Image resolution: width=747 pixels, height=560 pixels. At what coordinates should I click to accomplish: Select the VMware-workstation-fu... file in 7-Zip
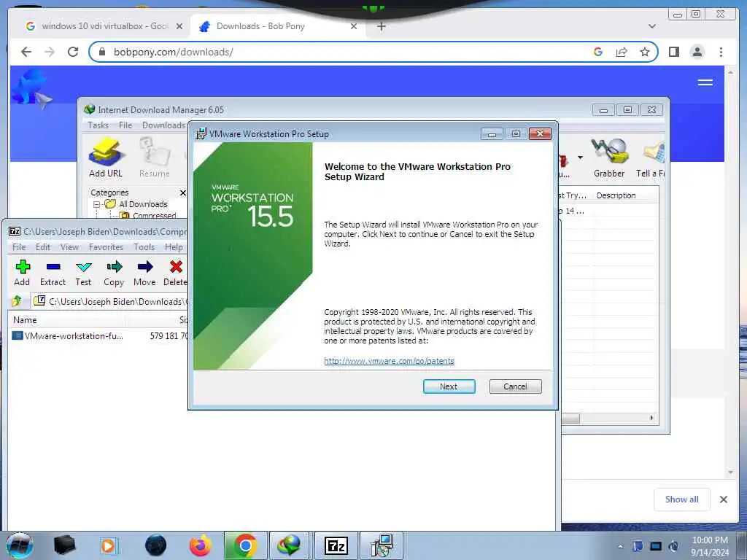click(68, 335)
